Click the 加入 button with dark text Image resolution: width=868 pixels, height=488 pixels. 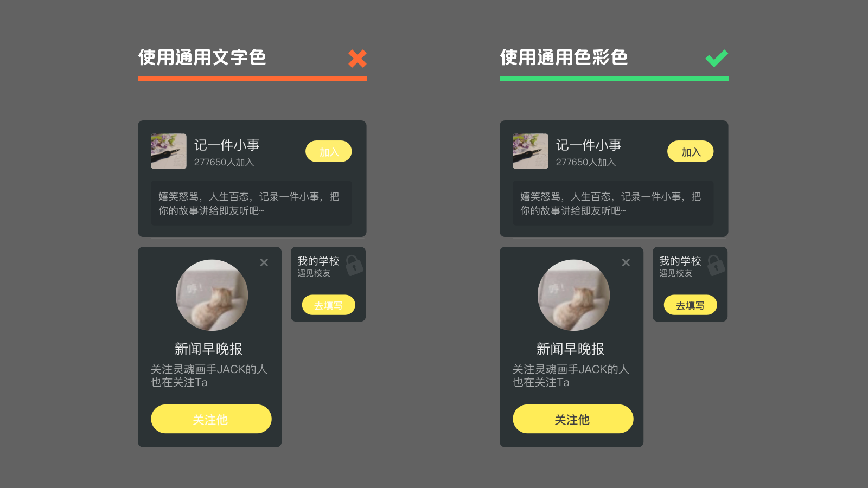pos(691,151)
